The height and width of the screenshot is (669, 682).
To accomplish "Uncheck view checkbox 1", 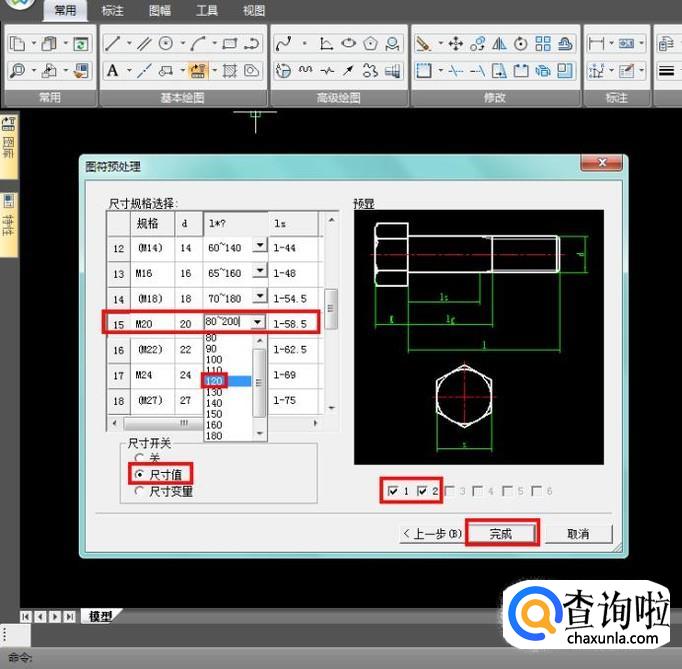I will [391, 491].
